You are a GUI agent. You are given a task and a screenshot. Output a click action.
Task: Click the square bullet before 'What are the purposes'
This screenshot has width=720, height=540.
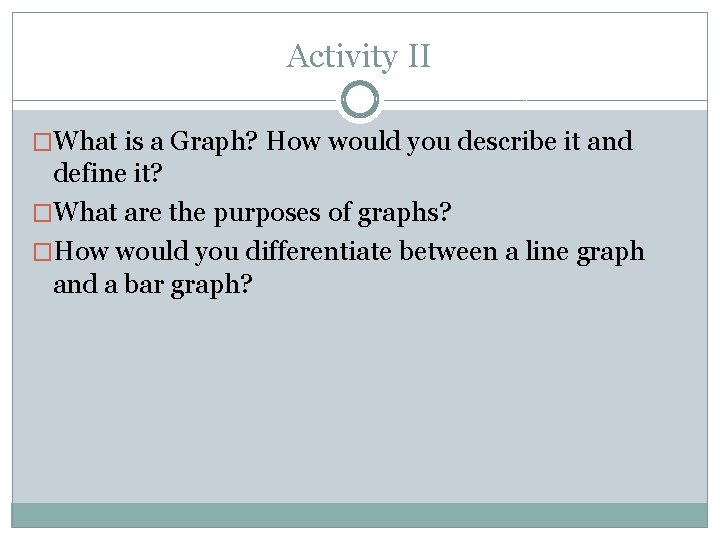click(42, 213)
